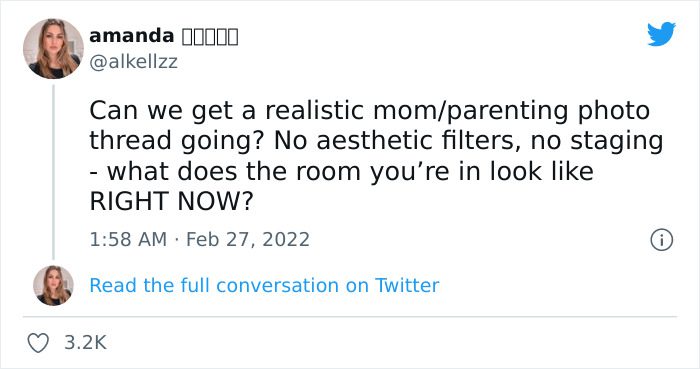The height and width of the screenshot is (369, 700).
Task: Click the blue Twitter bird logo
Action: click(x=661, y=33)
